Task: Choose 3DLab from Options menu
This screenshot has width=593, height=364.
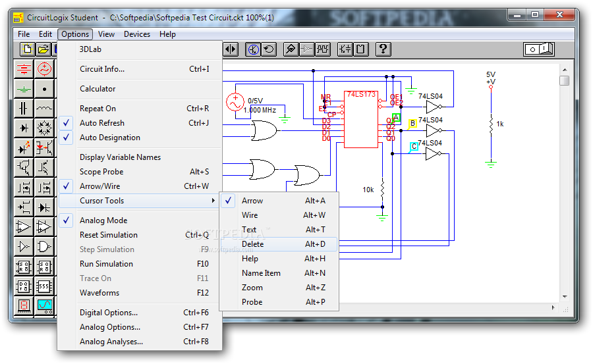Action: [x=140, y=49]
